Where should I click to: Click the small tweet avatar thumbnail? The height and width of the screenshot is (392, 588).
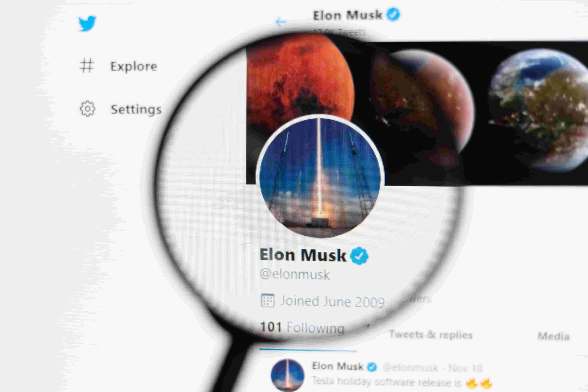(287, 375)
